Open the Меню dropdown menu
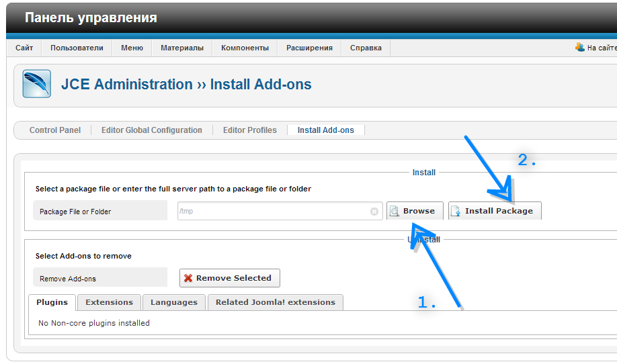 click(x=132, y=48)
